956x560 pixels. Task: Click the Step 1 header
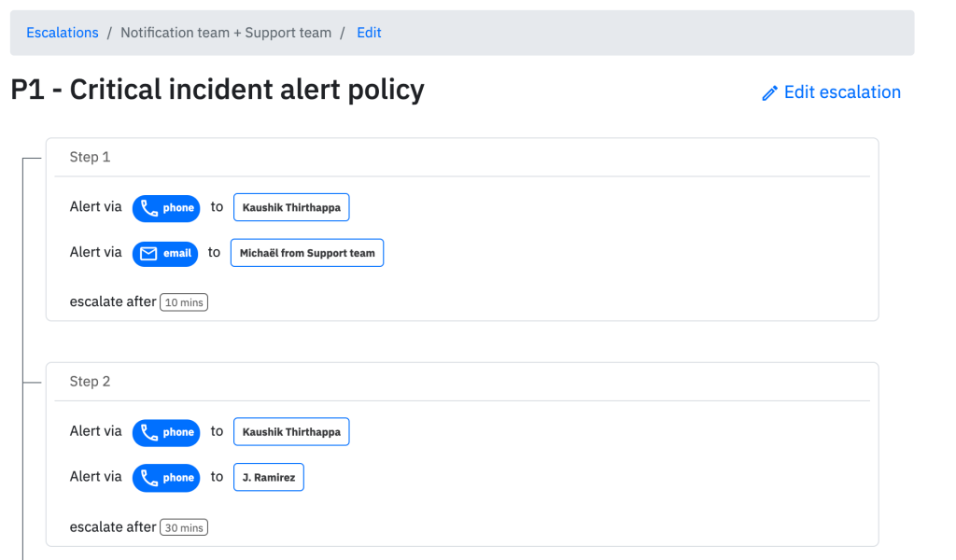[x=90, y=157]
